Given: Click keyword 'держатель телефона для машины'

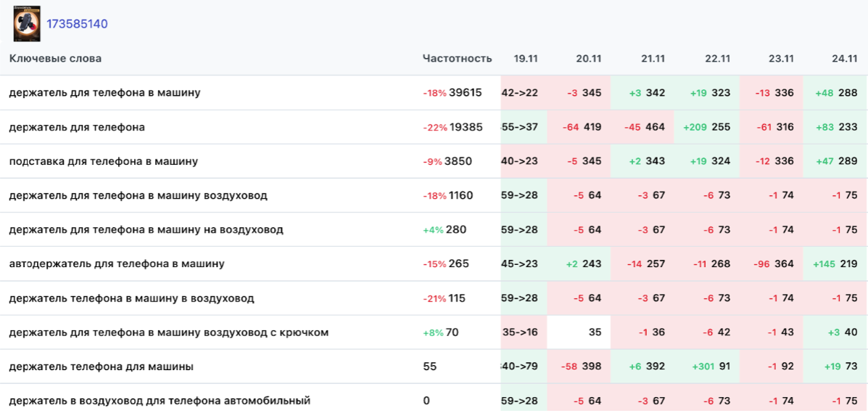Looking at the screenshot, I should tap(102, 367).
